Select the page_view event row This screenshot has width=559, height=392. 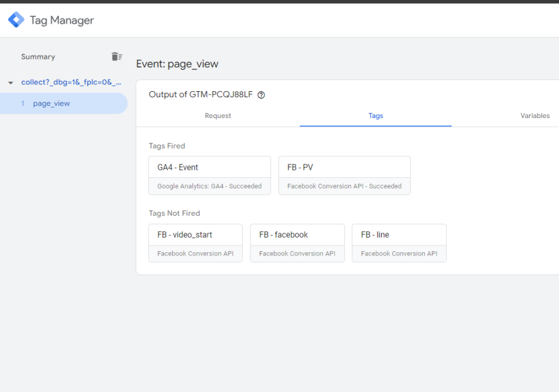coord(64,103)
